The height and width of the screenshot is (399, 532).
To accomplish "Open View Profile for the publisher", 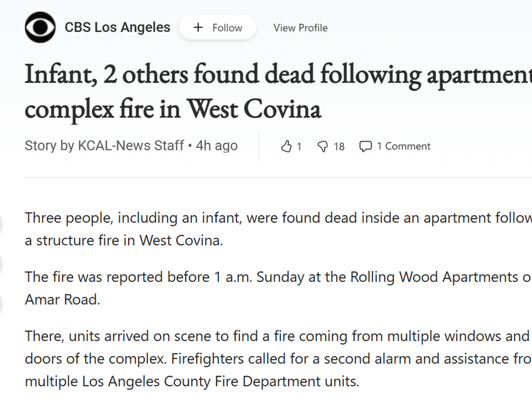I will 300,27.
